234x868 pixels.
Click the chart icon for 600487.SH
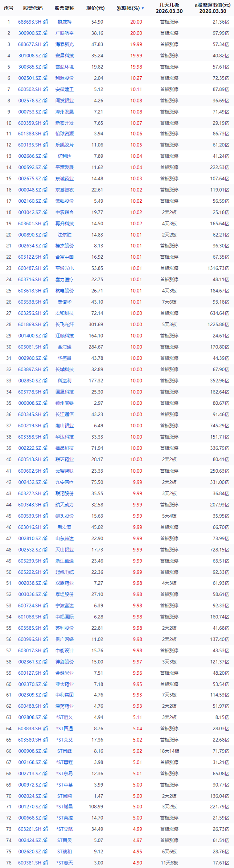click(x=45, y=268)
